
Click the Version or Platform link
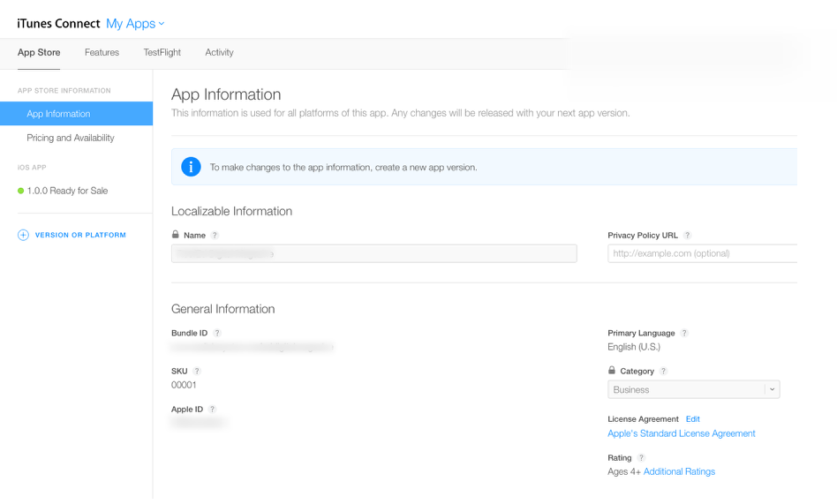pyautogui.click(x=80, y=235)
